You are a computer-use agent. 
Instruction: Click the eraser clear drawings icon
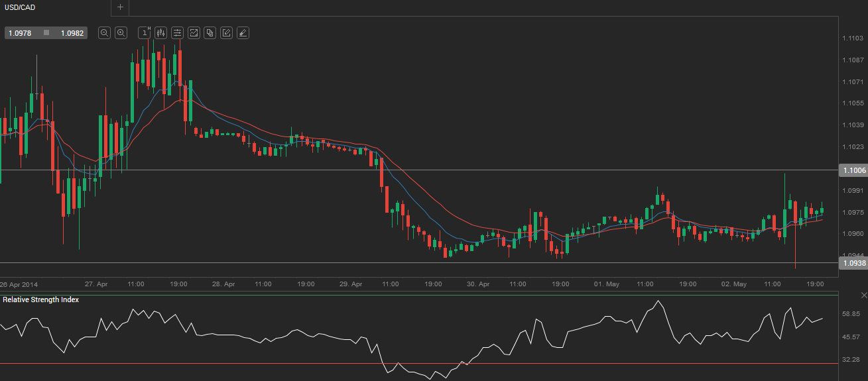[x=243, y=32]
